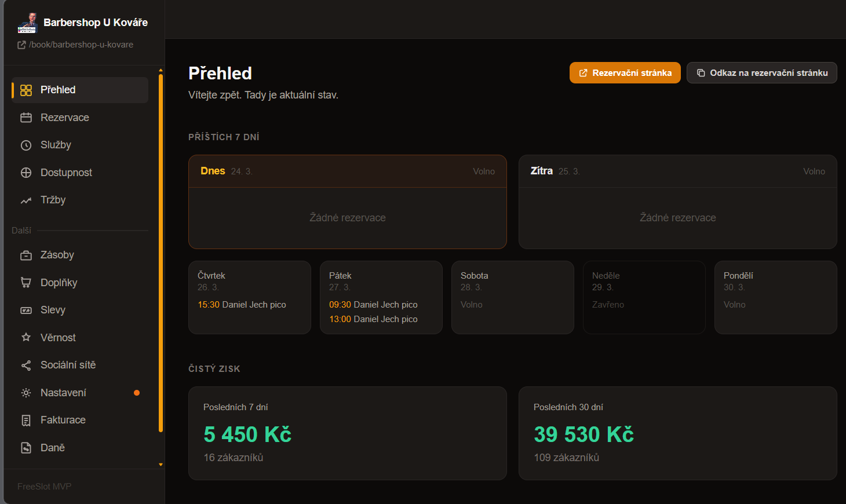Select Fakturace in the sidebar
The width and height of the screenshot is (846, 504).
[80, 420]
